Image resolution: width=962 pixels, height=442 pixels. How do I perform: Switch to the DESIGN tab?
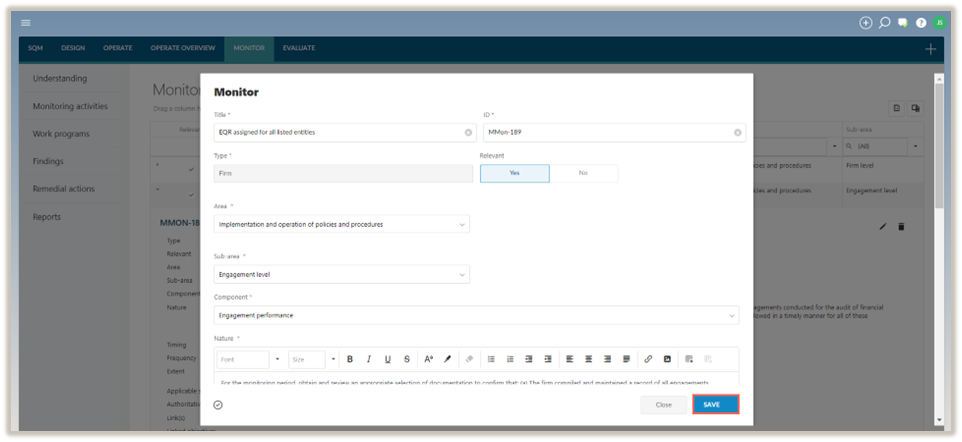[x=73, y=48]
